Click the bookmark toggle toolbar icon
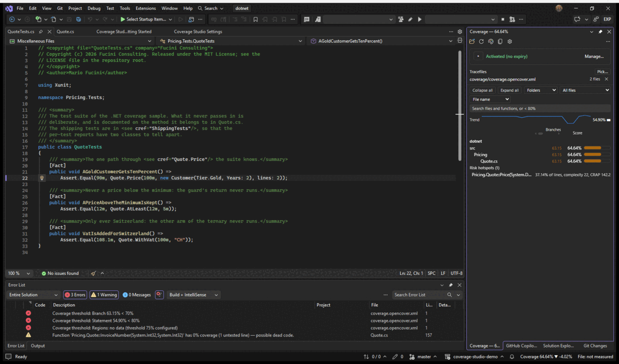Screen dimensions: 619x364 tap(255, 20)
